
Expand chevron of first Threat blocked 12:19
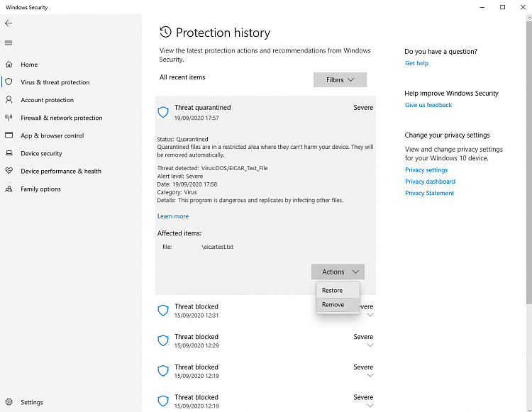tap(370, 375)
